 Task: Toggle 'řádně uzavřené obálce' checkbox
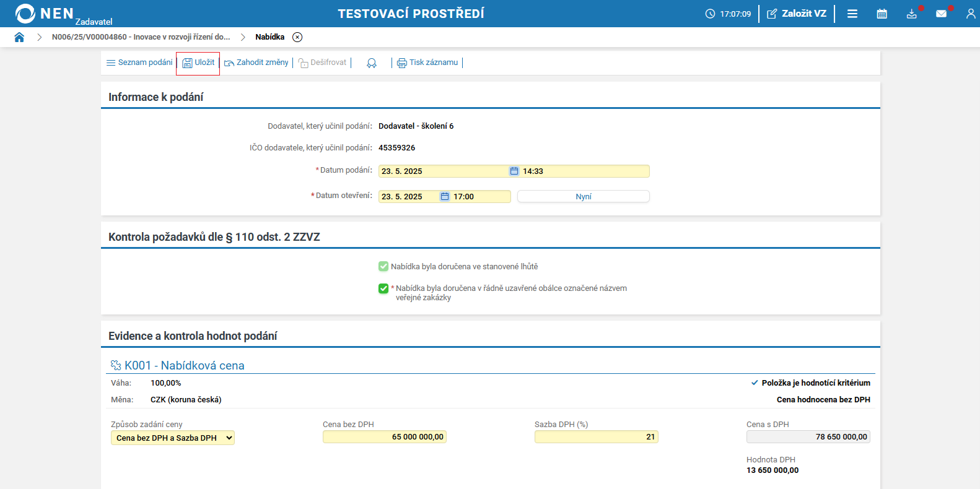click(383, 288)
